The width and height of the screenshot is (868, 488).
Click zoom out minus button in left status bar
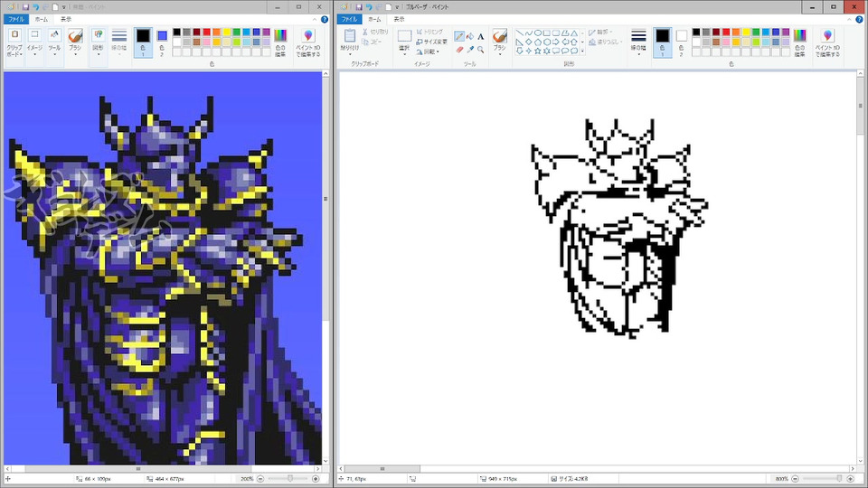(x=260, y=479)
